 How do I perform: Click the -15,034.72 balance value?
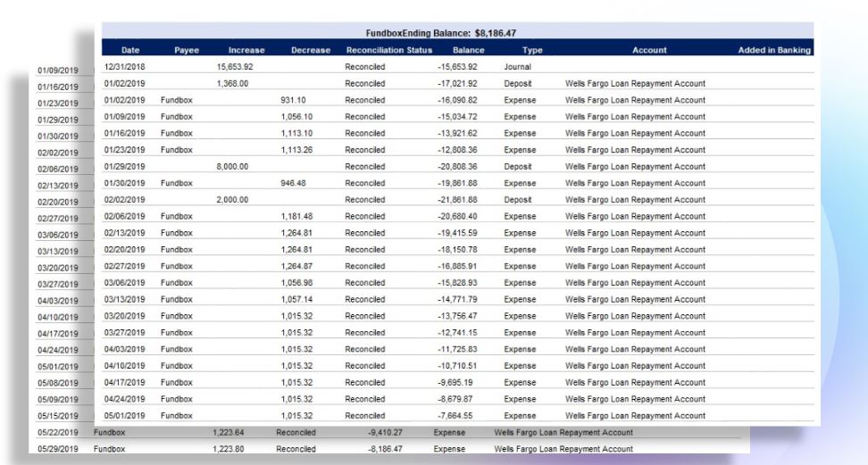457,116
